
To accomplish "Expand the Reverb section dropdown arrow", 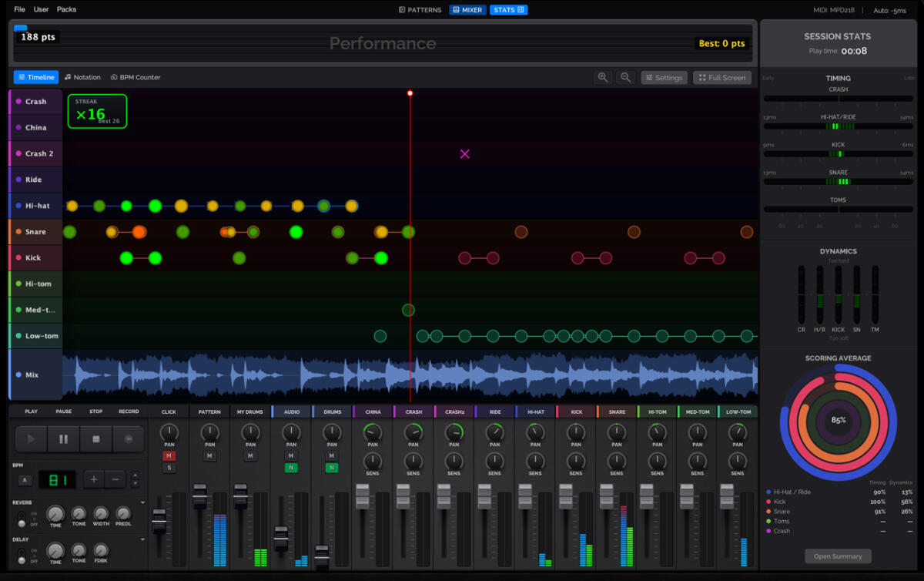I will tap(143, 502).
